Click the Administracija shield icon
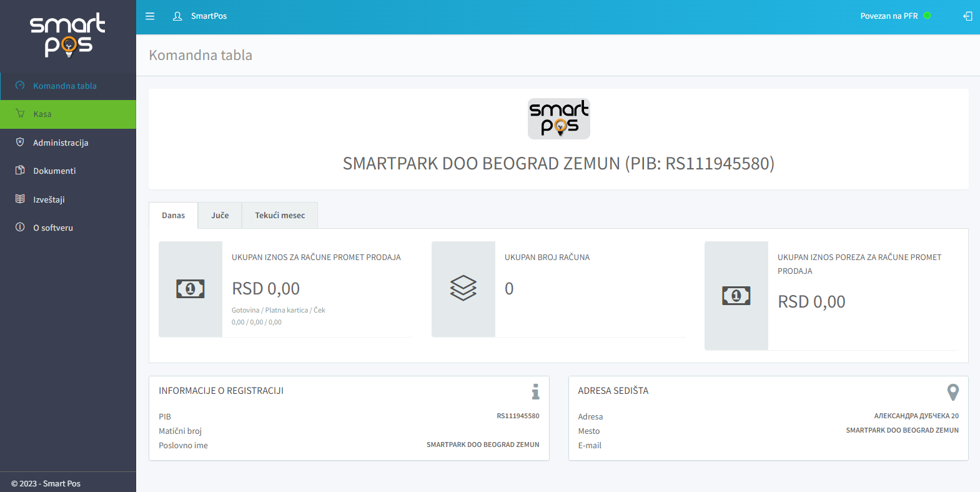Viewport: 980px width, 492px height. tap(20, 143)
